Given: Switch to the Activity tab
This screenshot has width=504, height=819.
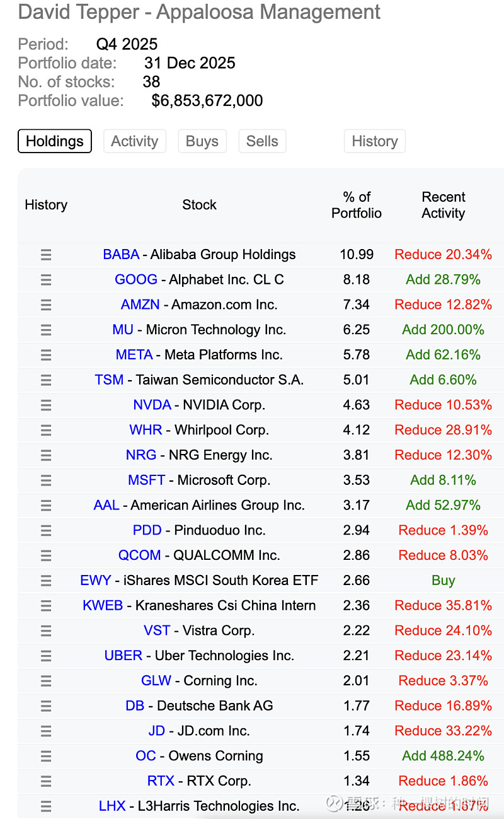Looking at the screenshot, I should click(x=134, y=141).
